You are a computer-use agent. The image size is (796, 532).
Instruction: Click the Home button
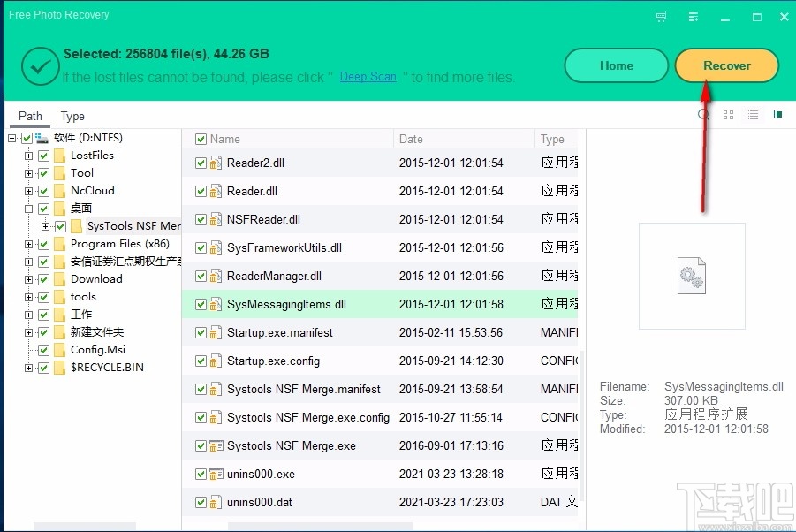pyautogui.click(x=616, y=65)
